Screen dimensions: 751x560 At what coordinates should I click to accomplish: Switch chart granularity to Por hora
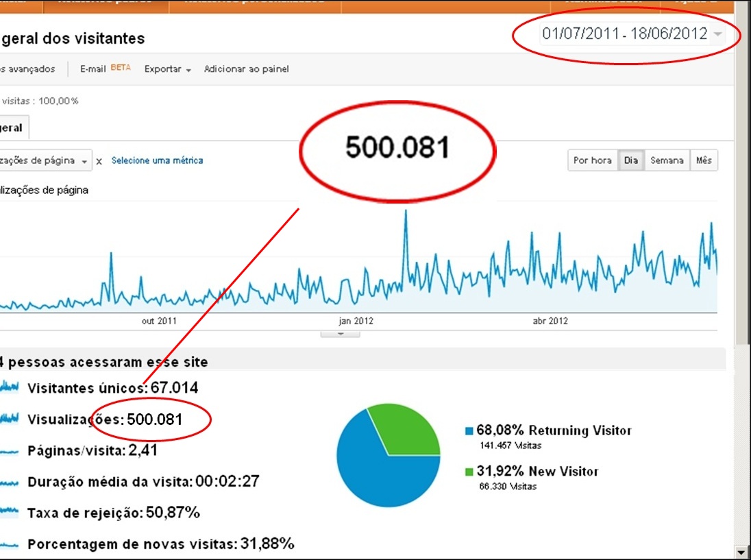(x=592, y=160)
